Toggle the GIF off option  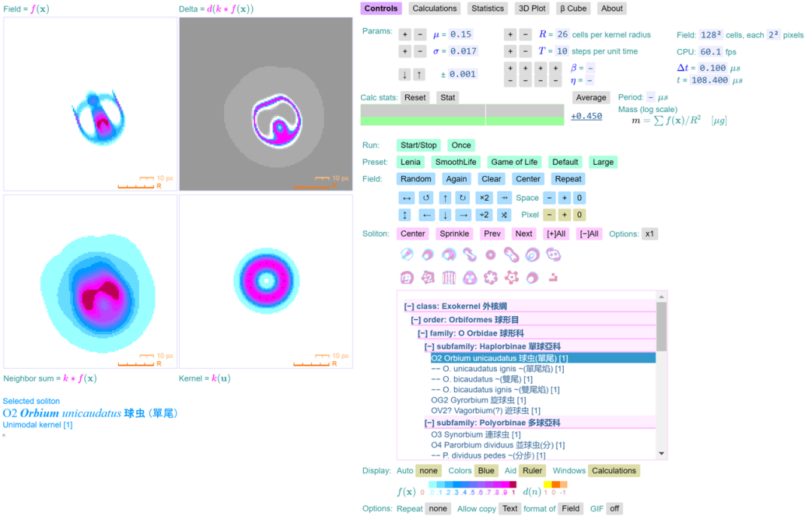[x=614, y=509]
